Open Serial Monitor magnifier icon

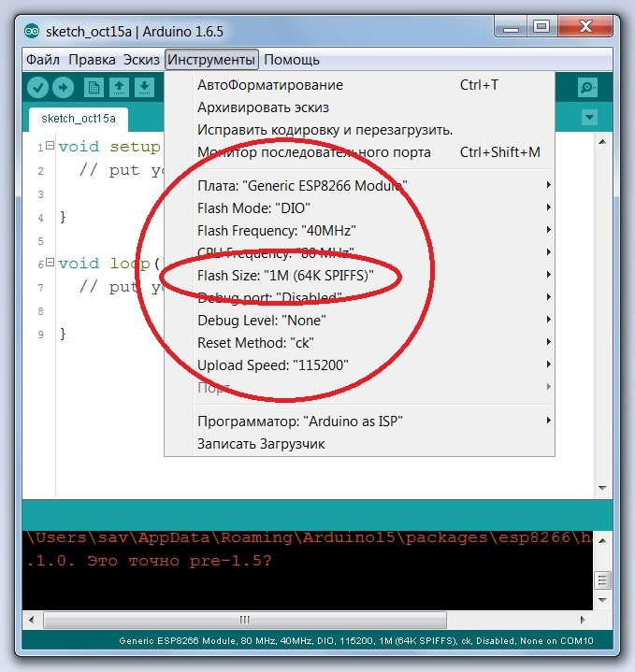587,88
